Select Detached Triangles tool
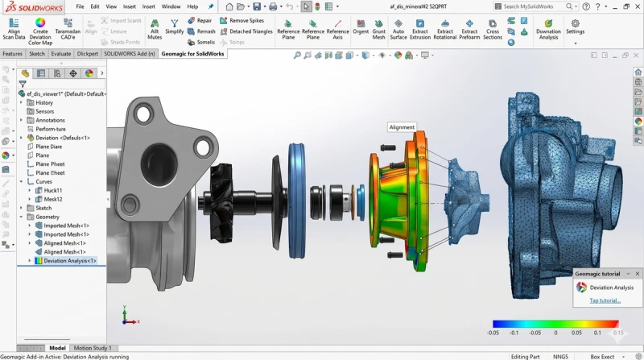The height and width of the screenshot is (360, 644). 246,31
